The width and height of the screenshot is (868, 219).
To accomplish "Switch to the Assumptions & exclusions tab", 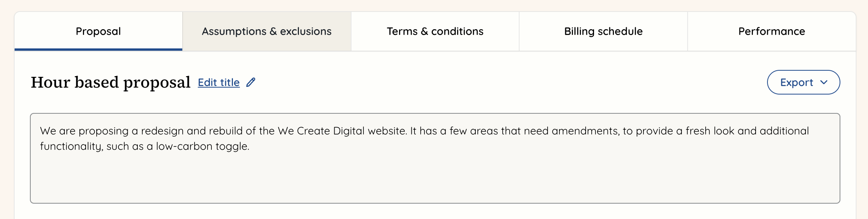I will (267, 31).
